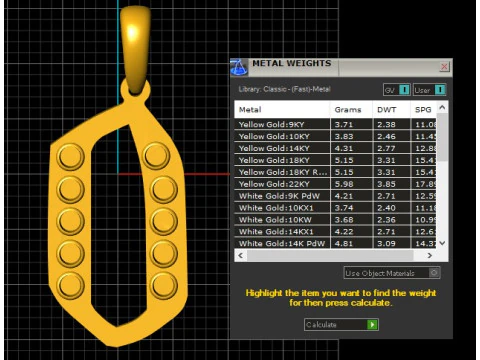Click the vertical scrollbar thumb of metal list
The width and height of the screenshot is (480, 360).
pyautogui.click(x=442, y=137)
